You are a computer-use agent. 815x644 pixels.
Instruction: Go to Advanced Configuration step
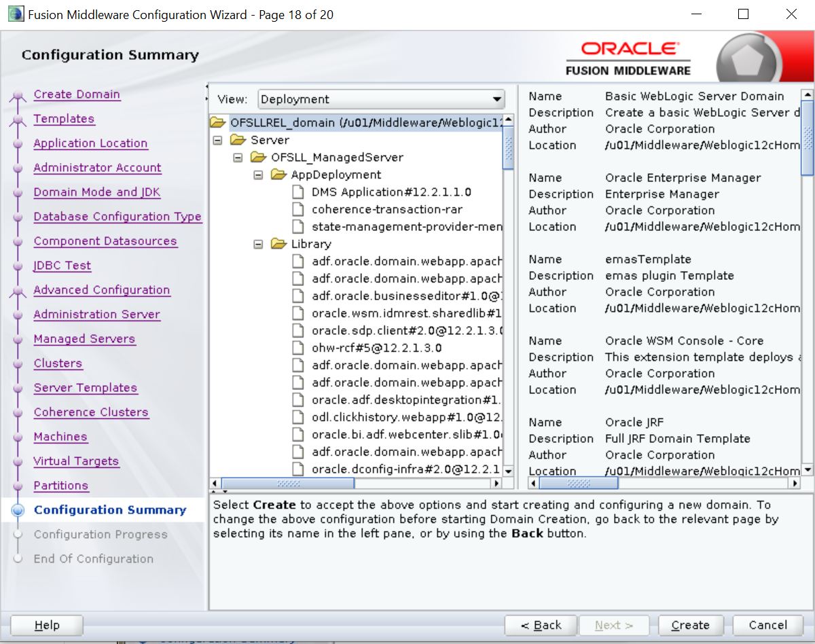[102, 290]
